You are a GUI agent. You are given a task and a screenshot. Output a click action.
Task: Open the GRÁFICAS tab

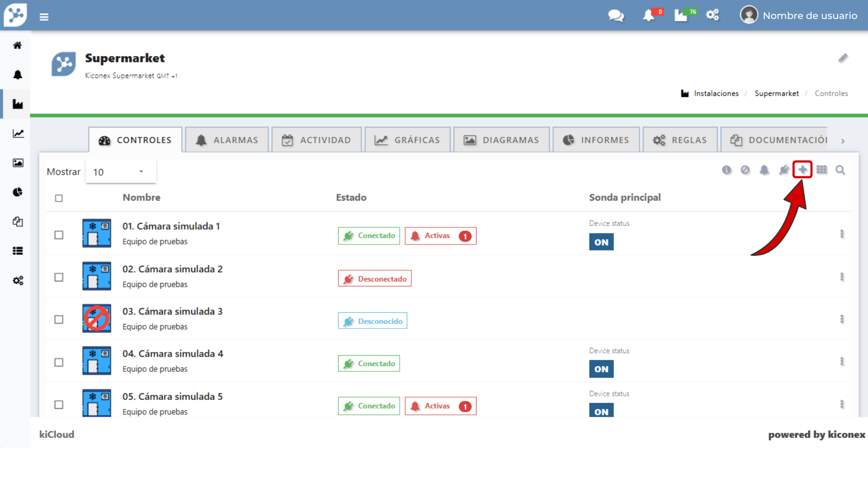point(407,140)
